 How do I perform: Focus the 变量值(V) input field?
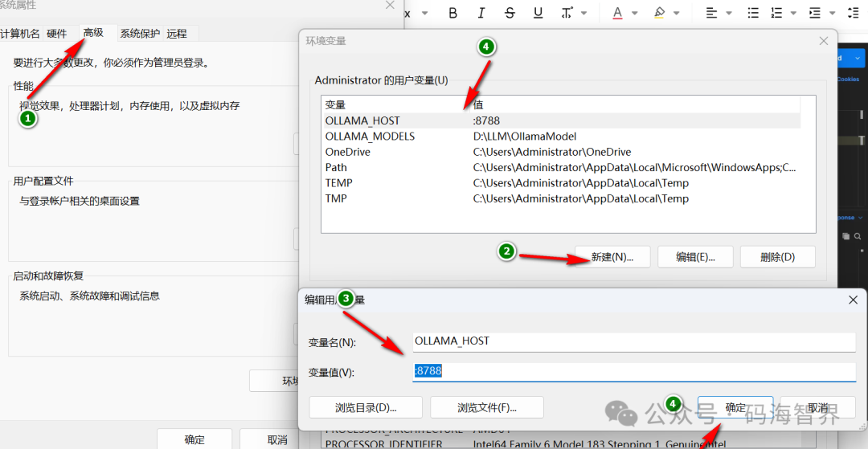coord(634,372)
